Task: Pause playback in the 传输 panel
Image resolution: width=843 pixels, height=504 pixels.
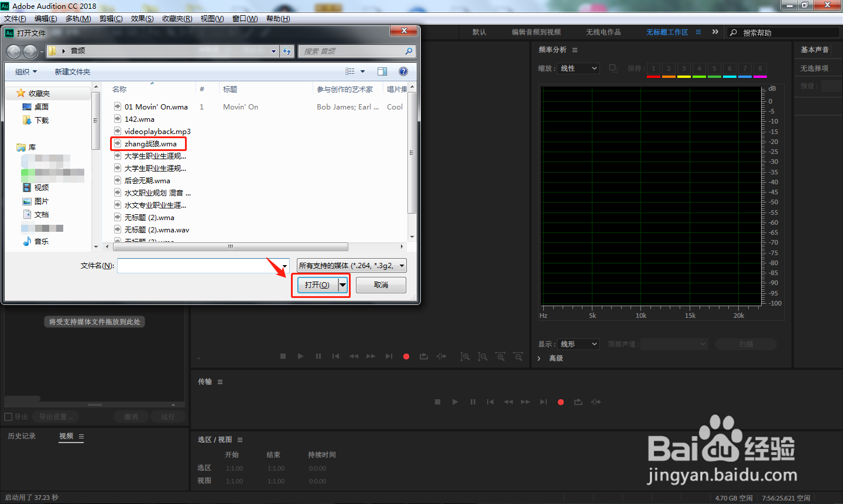Action: [472, 402]
